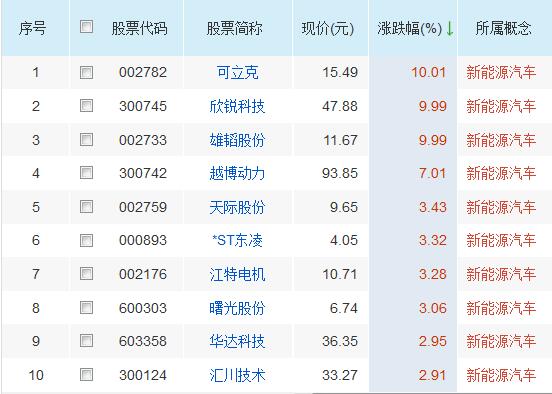
Task: Check the box for stock 002782
Action: (86, 73)
